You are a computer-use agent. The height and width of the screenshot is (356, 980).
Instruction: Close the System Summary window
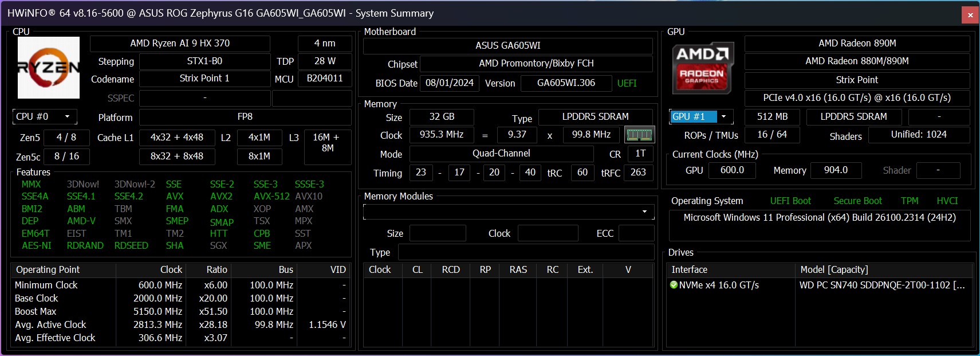970,15
